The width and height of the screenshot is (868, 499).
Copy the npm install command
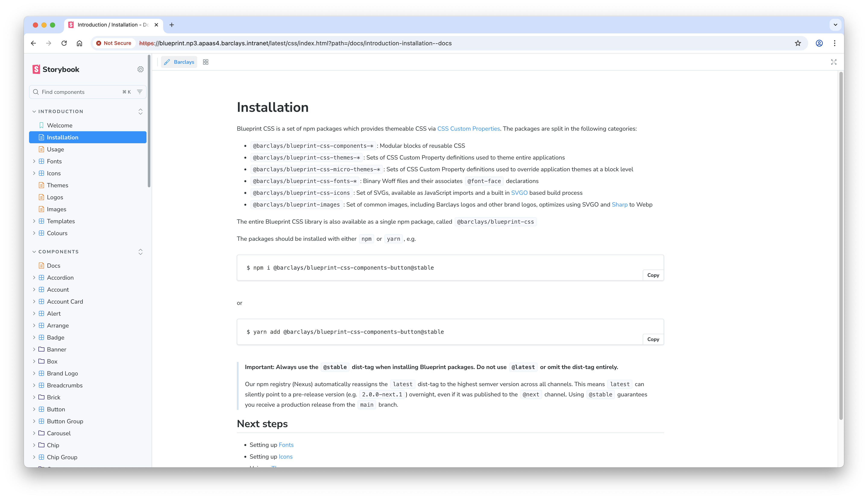653,275
